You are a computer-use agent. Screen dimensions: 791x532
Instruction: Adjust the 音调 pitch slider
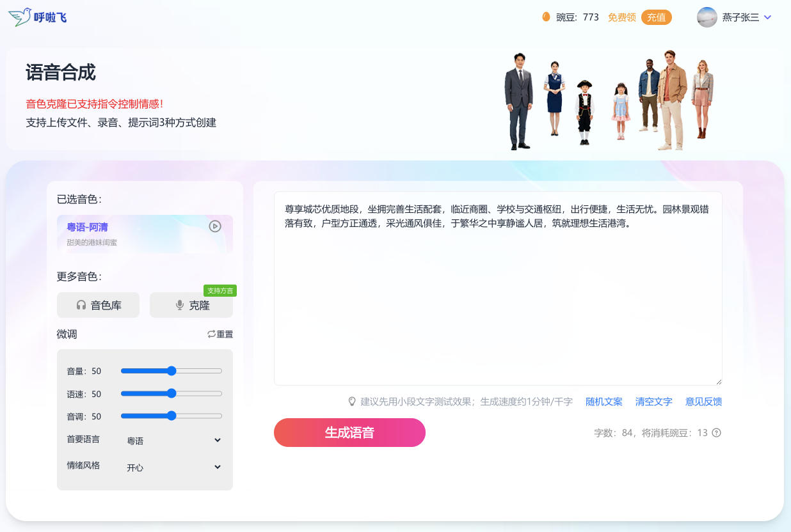coord(172,416)
